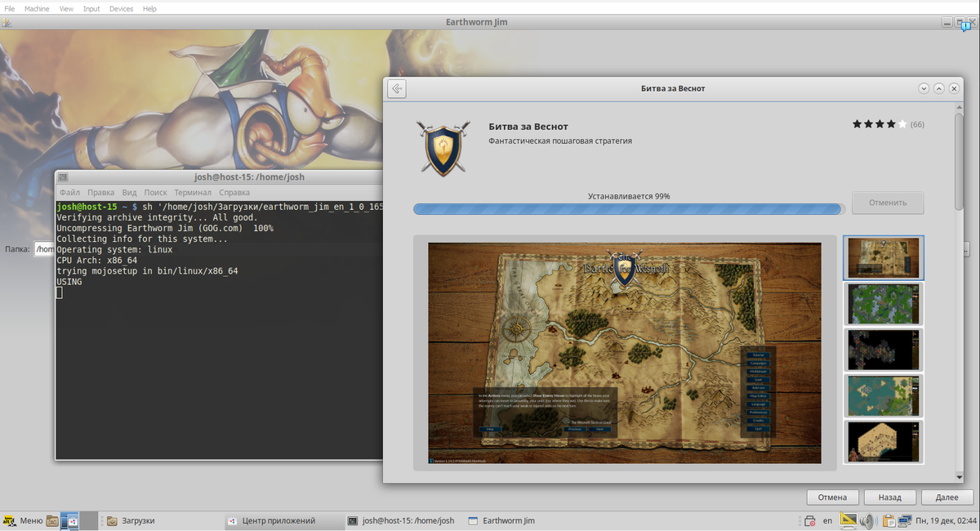The image size is (980, 531).
Task: Open the Devices menu
Action: (121, 8)
